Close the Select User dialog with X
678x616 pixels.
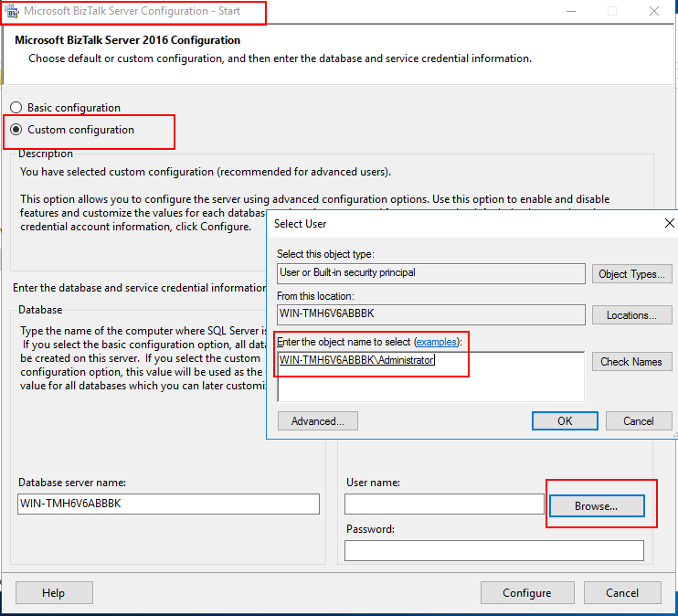pos(669,223)
